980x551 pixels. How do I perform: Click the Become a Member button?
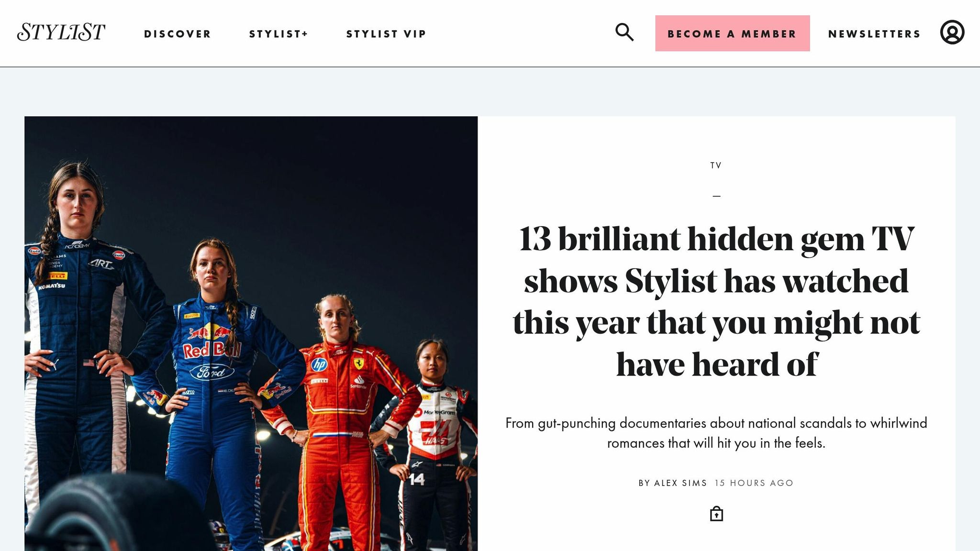(732, 33)
